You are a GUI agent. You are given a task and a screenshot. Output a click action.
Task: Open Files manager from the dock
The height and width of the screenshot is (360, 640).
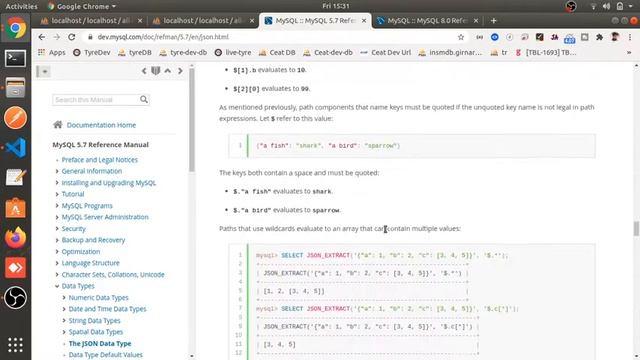pyautogui.click(x=16, y=88)
